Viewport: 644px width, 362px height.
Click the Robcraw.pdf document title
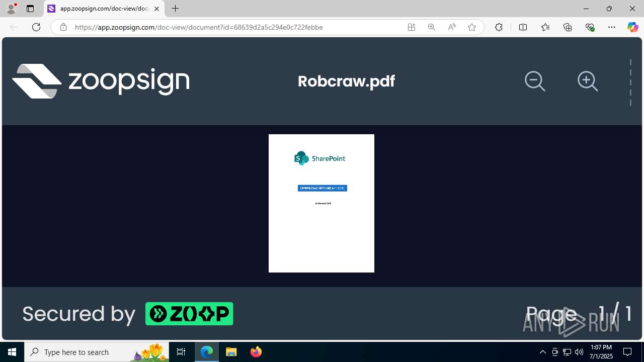click(x=346, y=81)
